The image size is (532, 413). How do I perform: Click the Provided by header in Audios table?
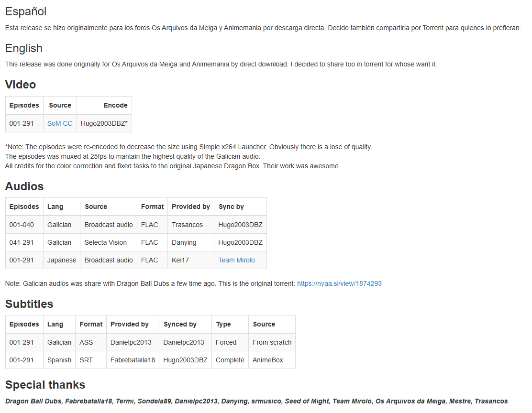(191, 206)
